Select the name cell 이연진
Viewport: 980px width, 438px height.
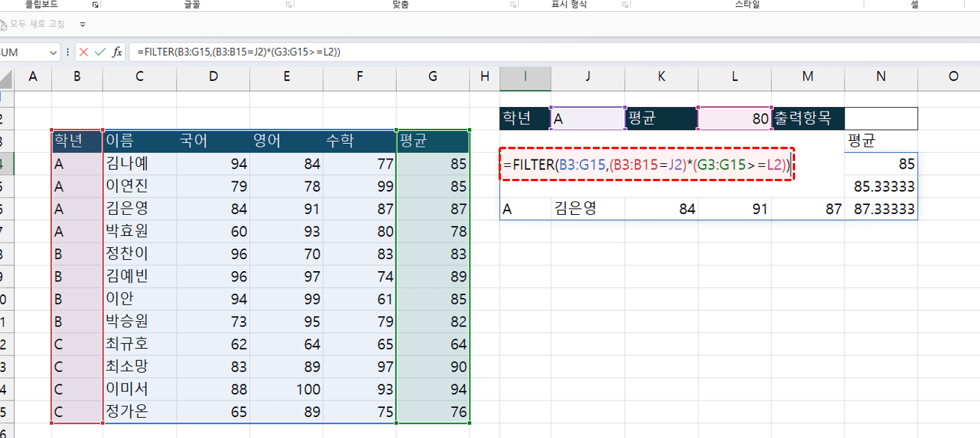tap(140, 186)
